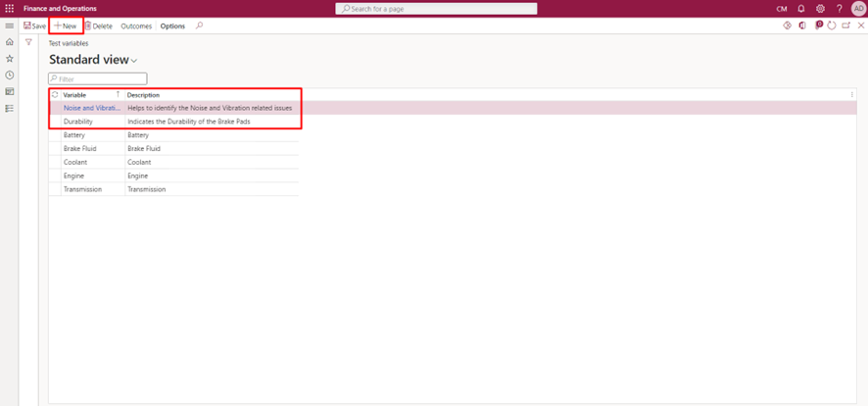Open Recent clock in left sidebar
Image resolution: width=868 pixels, height=406 pixels.
coord(10,76)
